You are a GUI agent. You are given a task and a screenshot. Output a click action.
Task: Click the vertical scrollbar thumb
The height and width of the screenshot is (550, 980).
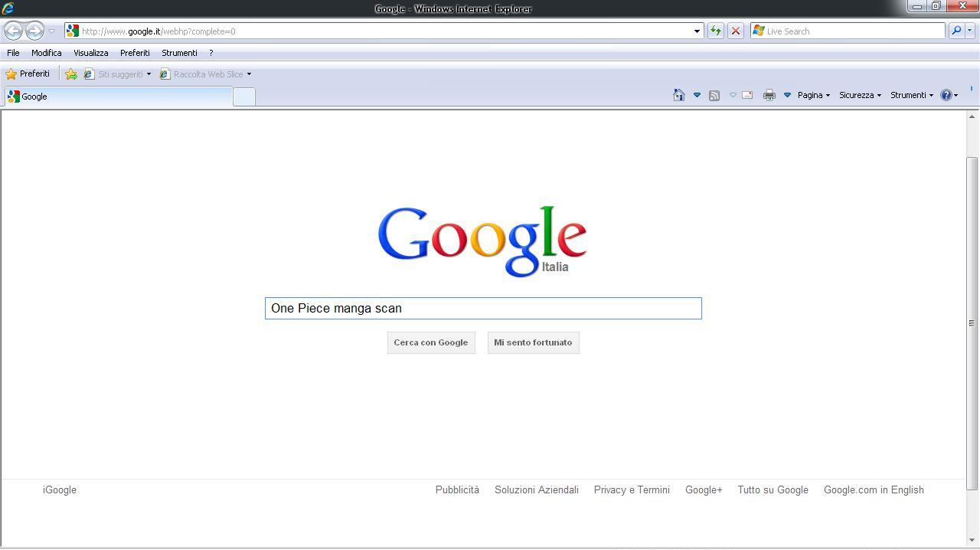point(972,323)
